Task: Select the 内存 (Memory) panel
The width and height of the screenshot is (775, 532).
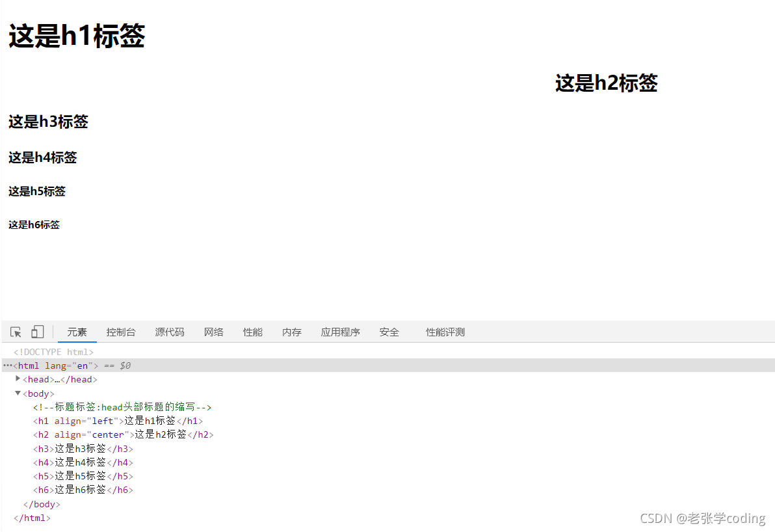Action: (x=291, y=332)
